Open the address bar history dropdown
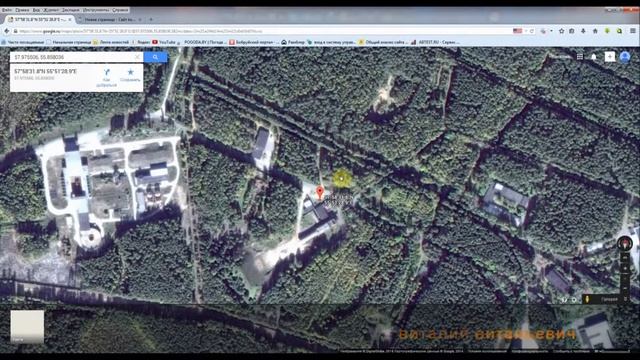This screenshot has height=360, width=640. (x=526, y=31)
